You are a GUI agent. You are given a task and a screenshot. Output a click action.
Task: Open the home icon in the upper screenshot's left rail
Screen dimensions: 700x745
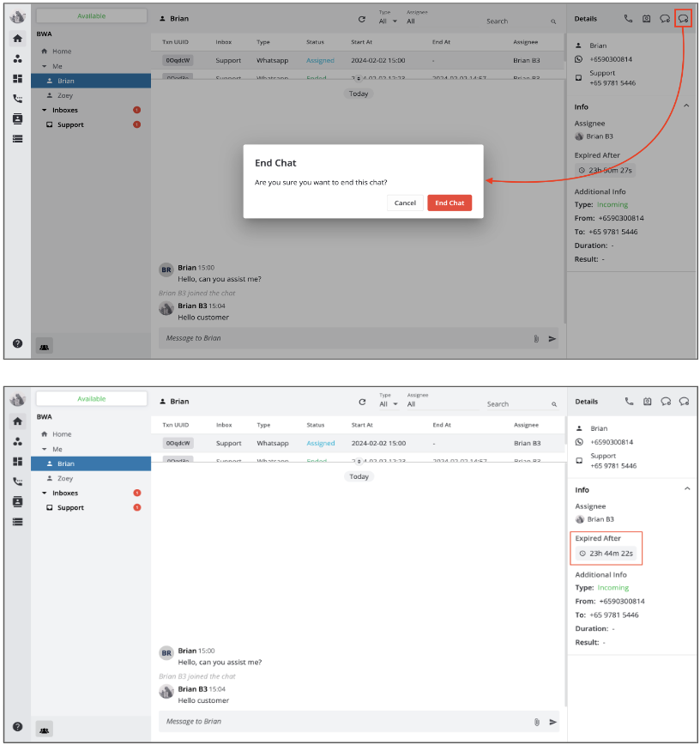tap(17, 39)
